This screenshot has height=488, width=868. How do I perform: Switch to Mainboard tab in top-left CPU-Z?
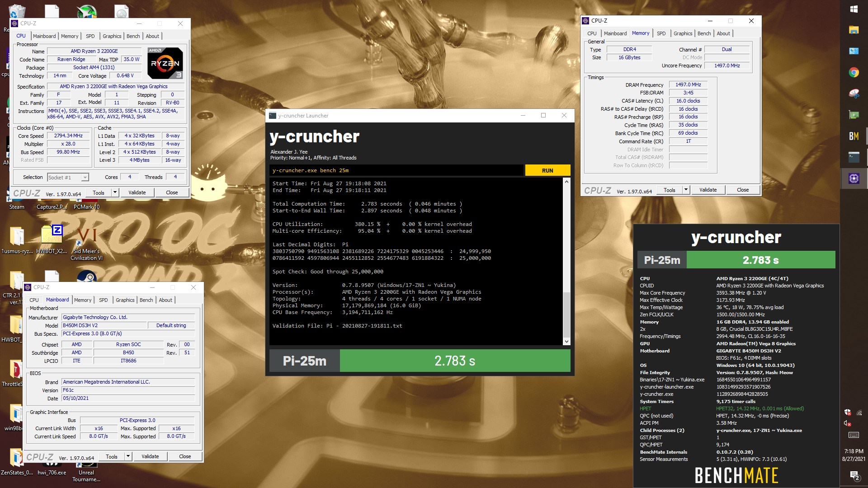(x=44, y=36)
